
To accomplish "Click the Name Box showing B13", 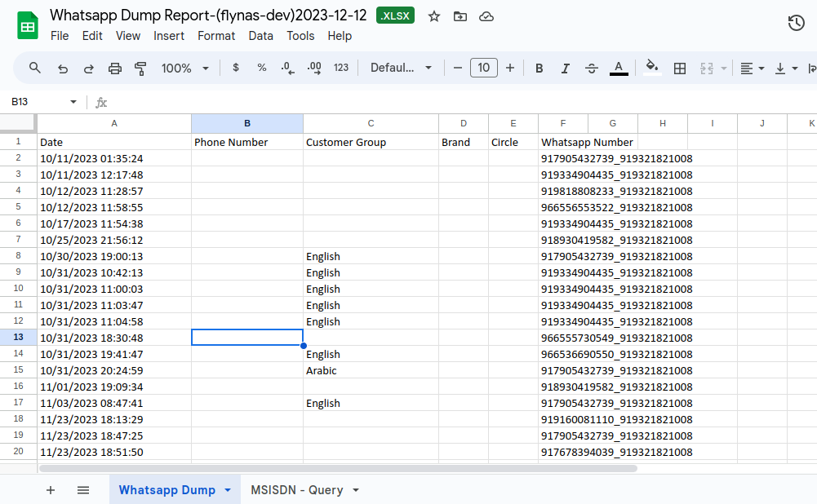I will [37, 102].
